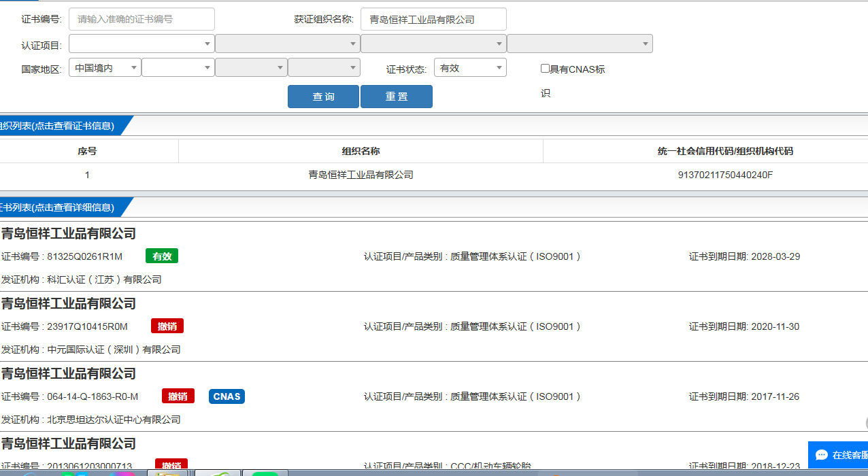This screenshot has height=476, width=868.
Task: Click the green 有效 status badge
Action: point(162,256)
